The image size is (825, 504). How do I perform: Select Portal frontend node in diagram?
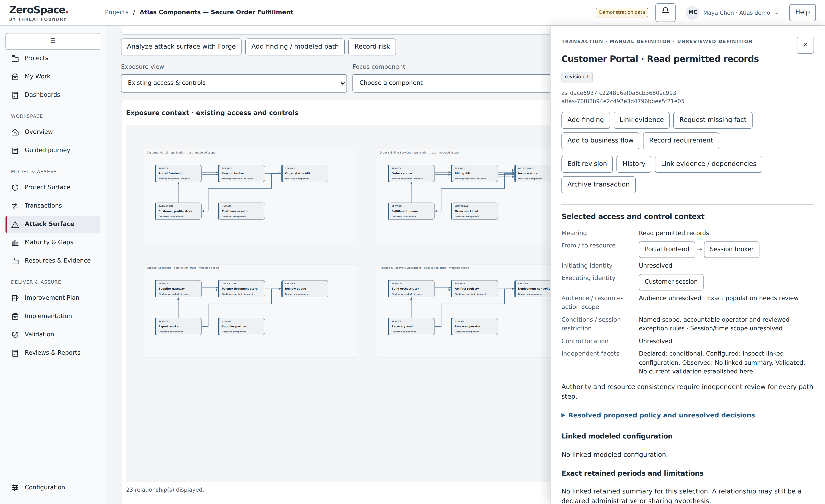tap(178, 173)
